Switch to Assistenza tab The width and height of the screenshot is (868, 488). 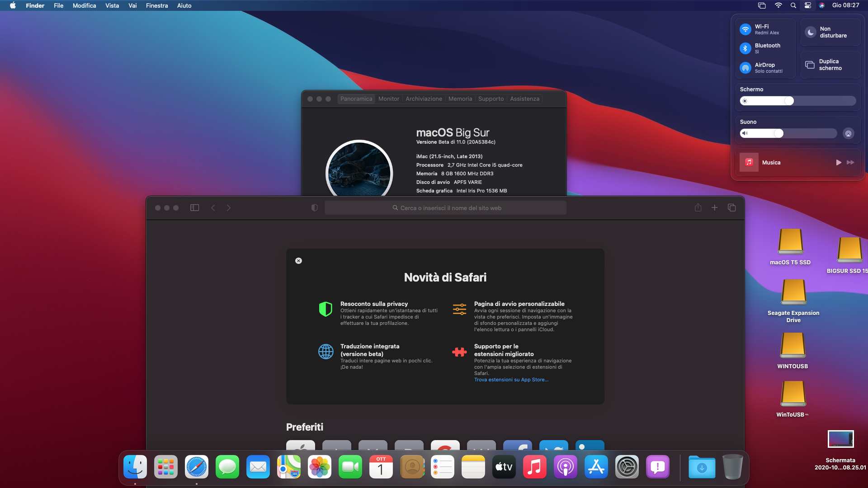524,99
